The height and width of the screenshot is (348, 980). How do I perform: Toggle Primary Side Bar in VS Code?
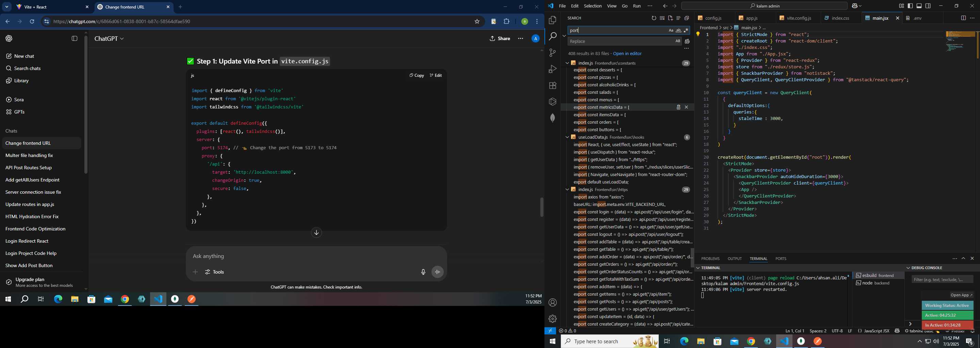coord(910,6)
